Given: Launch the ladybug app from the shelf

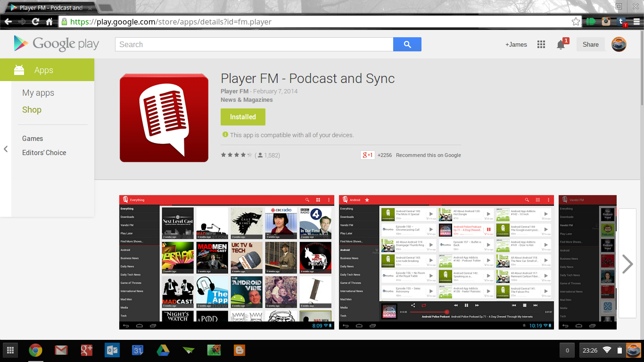Looking at the screenshot, I should tap(214, 350).
